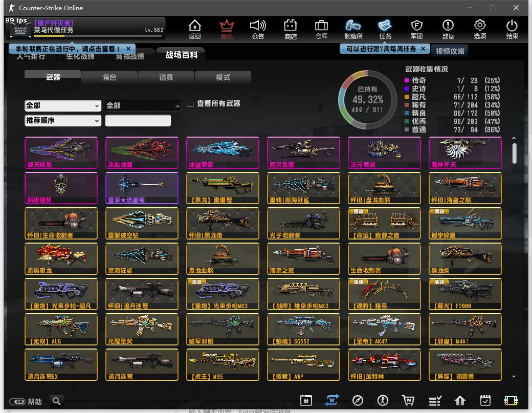Select the 冰璃寒锴 weapon card
The image size is (532, 413).
(x=223, y=153)
